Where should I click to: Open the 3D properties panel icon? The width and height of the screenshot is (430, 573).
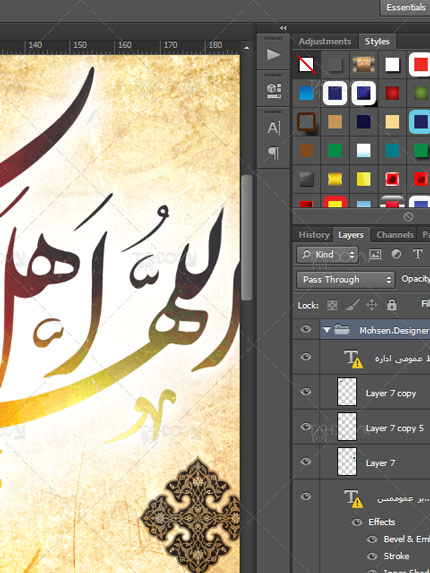[x=274, y=91]
